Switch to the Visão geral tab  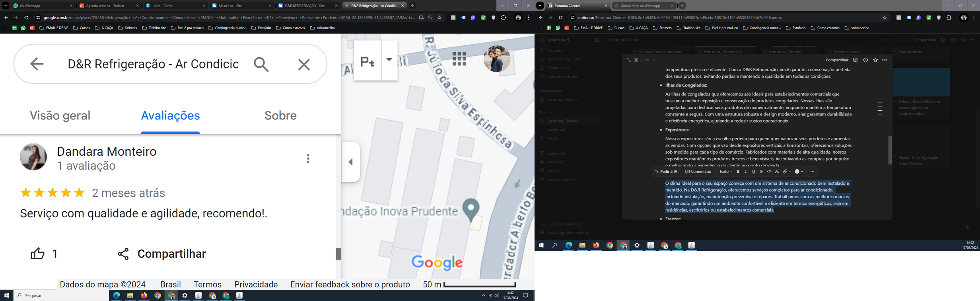[60, 115]
